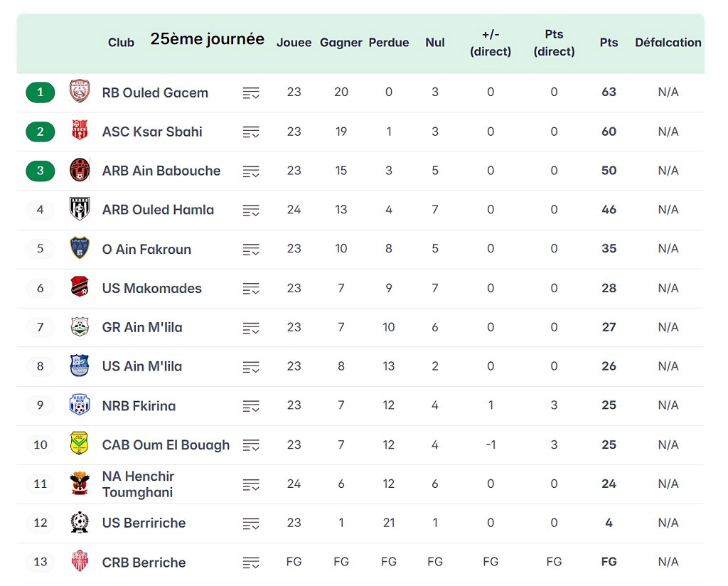This screenshot has width=728, height=586.
Task: Click the O Ain Fakroun shield logo
Action: (x=80, y=249)
